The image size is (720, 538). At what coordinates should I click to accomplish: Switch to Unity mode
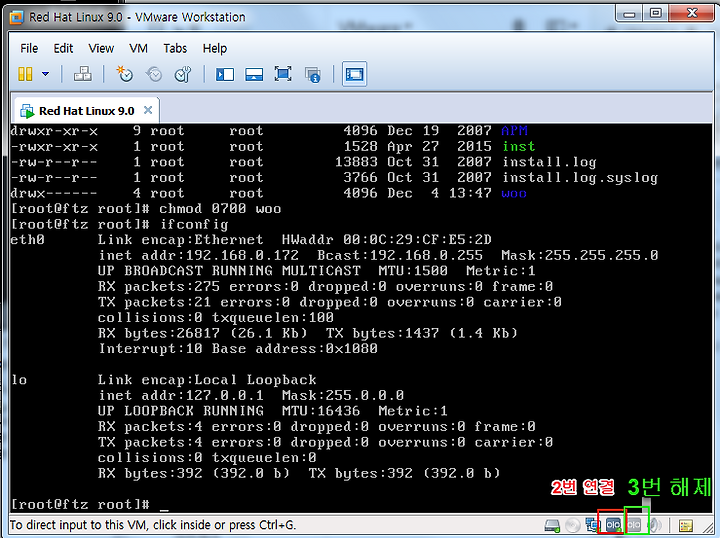coord(313,74)
